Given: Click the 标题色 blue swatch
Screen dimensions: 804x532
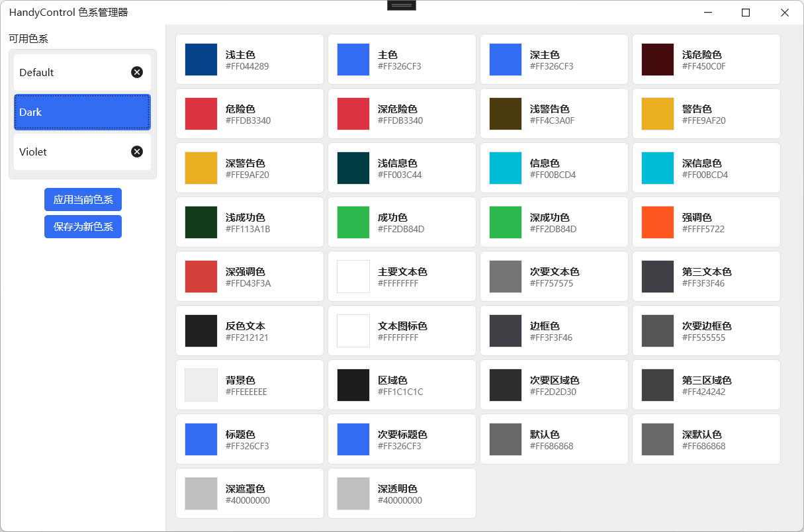Looking at the screenshot, I should coord(201,439).
